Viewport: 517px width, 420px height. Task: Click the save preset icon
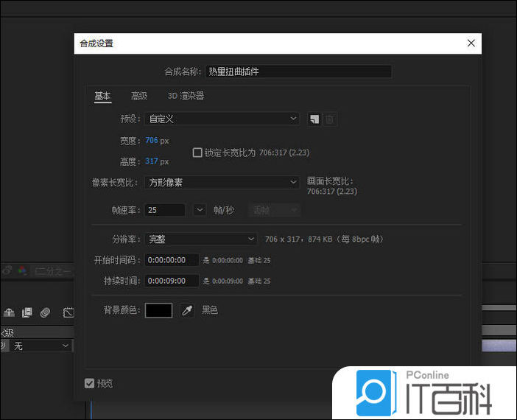point(314,119)
